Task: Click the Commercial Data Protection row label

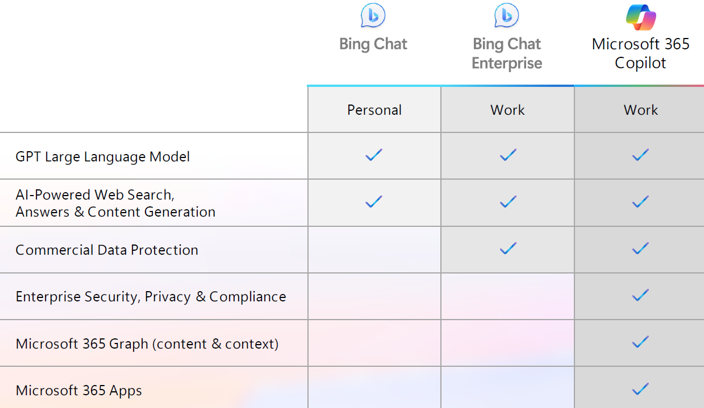Action: click(107, 250)
